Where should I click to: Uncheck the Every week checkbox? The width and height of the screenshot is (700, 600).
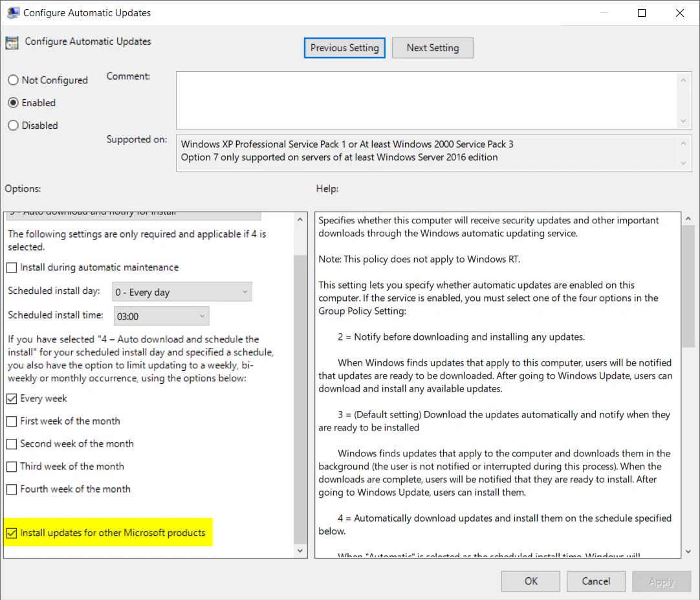tap(12, 399)
